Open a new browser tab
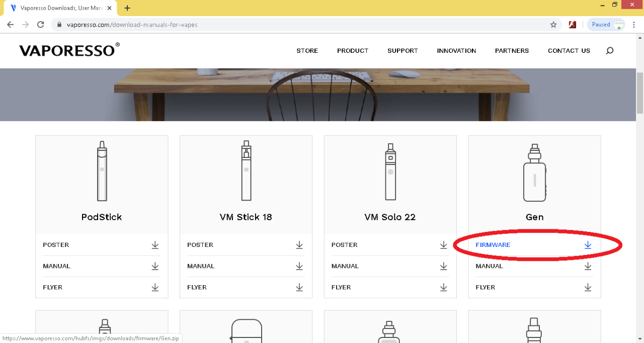Viewport: 644px width, 343px height. [x=127, y=8]
